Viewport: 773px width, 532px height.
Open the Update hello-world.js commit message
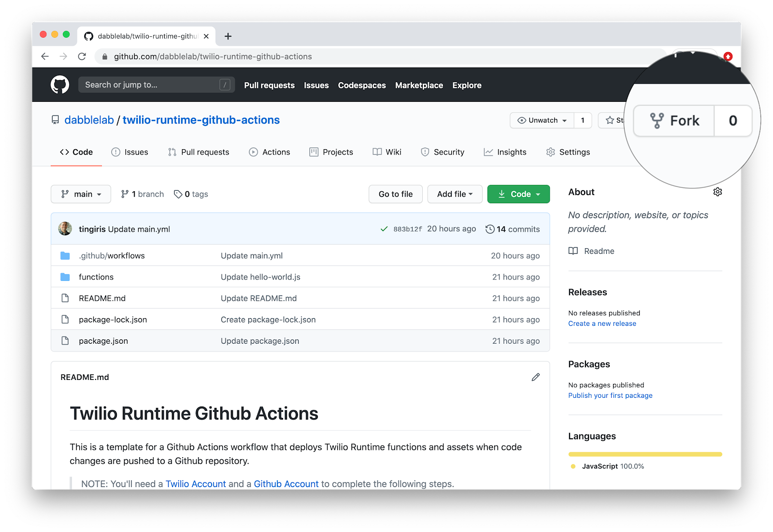(260, 277)
